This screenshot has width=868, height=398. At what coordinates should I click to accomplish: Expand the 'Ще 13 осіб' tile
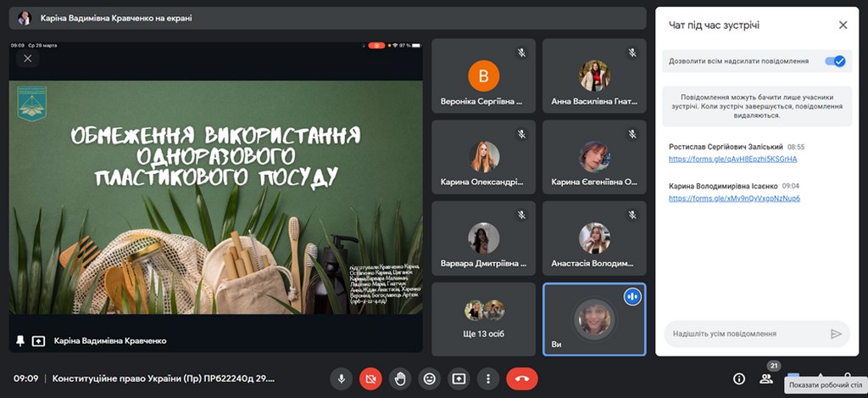click(x=484, y=319)
